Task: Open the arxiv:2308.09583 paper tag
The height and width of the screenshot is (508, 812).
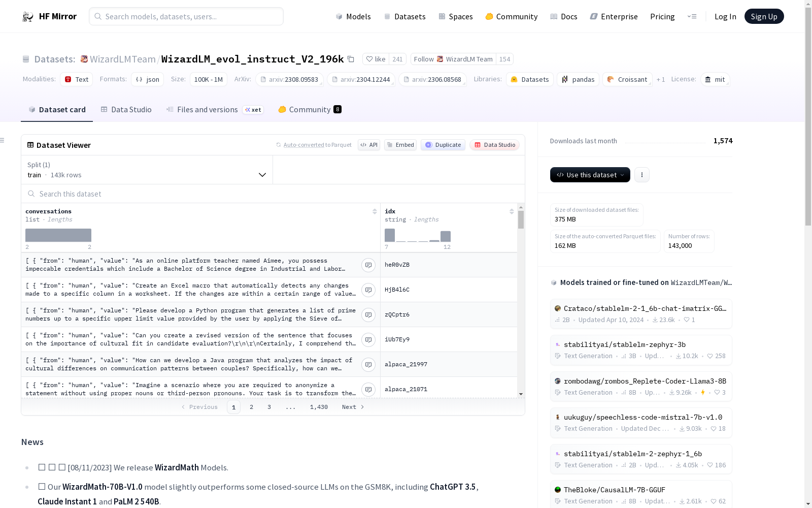Action: click(x=290, y=79)
